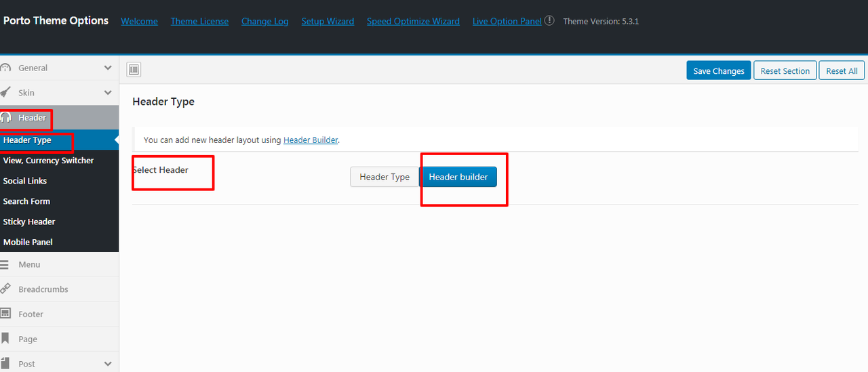
Task: Select Header Type submenu item
Action: coord(59,140)
